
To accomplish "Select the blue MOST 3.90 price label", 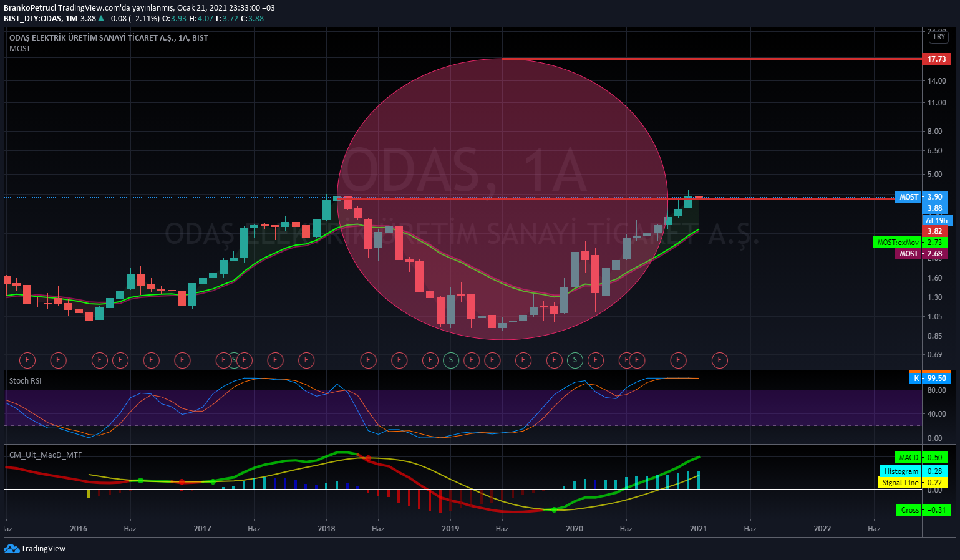I will click(921, 197).
